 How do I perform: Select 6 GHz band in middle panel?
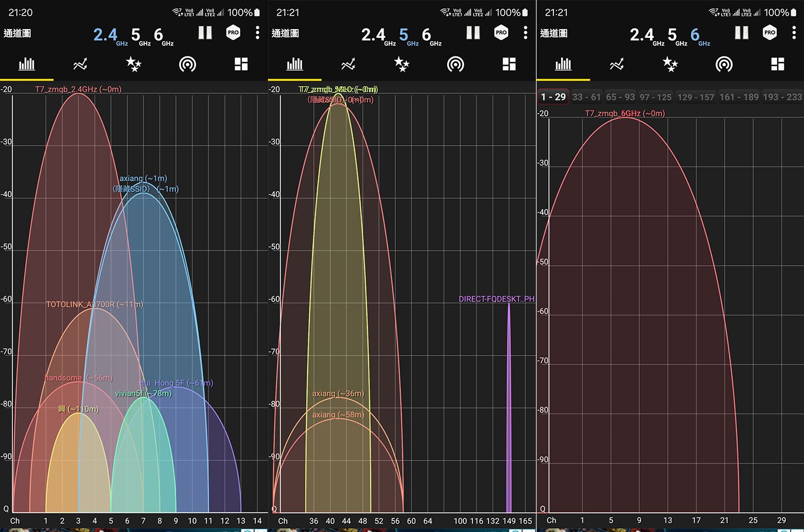click(432, 36)
